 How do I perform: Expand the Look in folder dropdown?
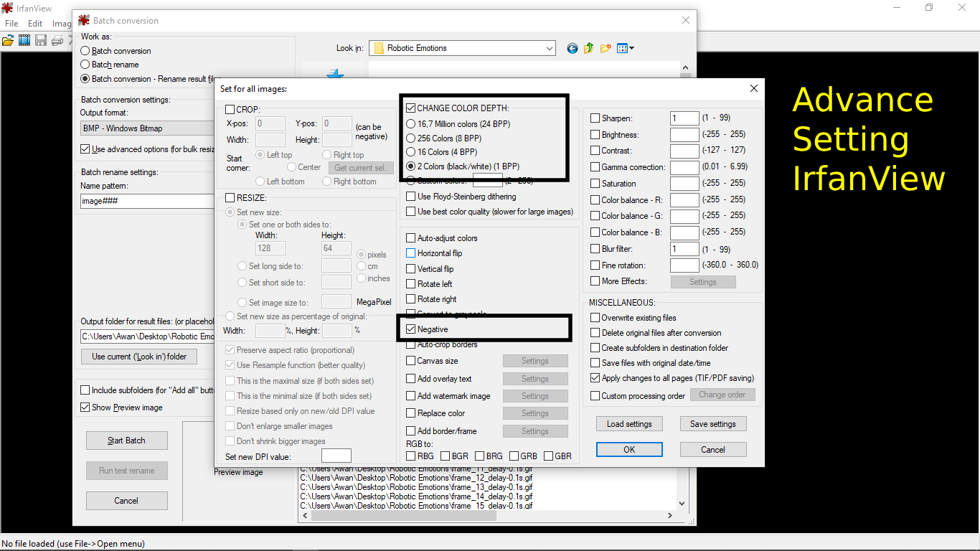[549, 48]
